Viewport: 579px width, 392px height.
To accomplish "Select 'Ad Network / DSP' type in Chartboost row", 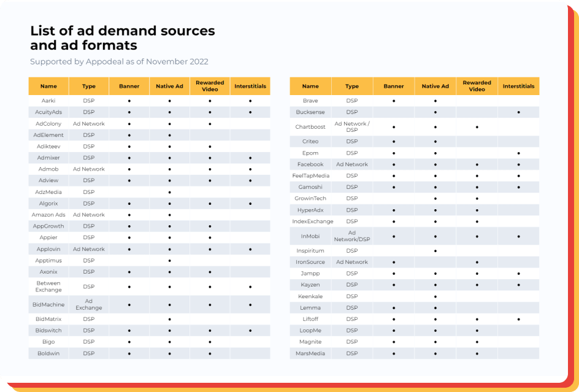I will 352,127.
